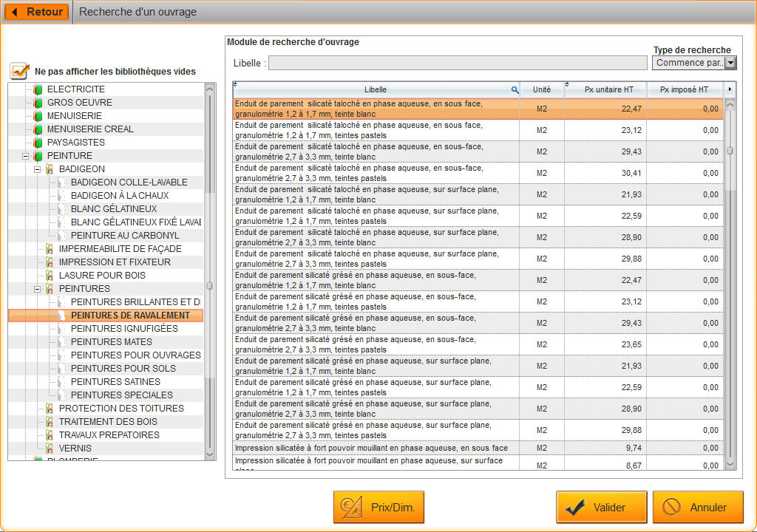The height and width of the screenshot is (532, 757).
Task: Click the GROS OEUVRE library book icon
Action: (38, 103)
